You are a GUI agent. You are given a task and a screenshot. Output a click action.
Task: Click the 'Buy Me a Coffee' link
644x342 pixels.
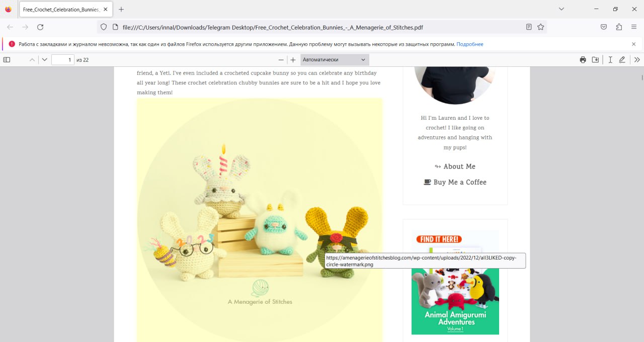pyautogui.click(x=455, y=182)
